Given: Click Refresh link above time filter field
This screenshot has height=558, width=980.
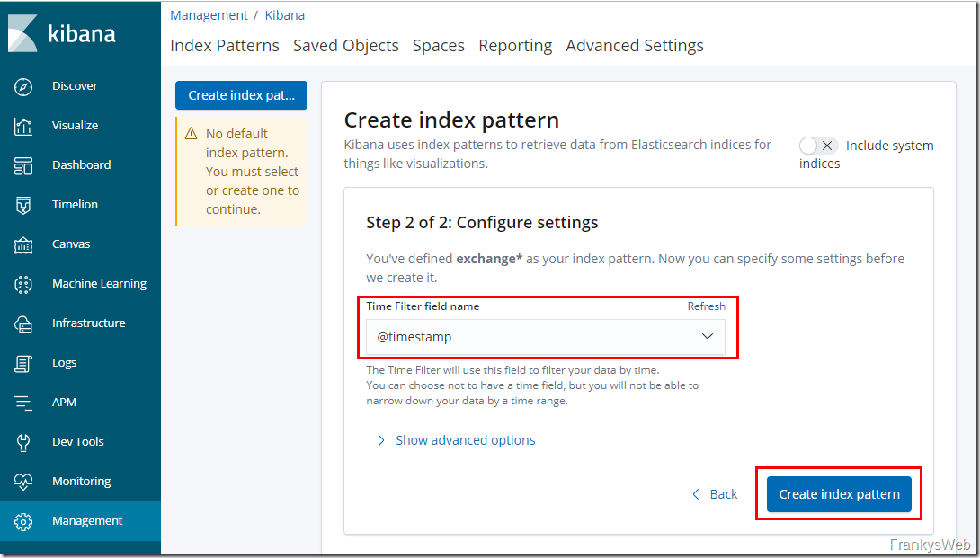Looking at the screenshot, I should [x=707, y=306].
